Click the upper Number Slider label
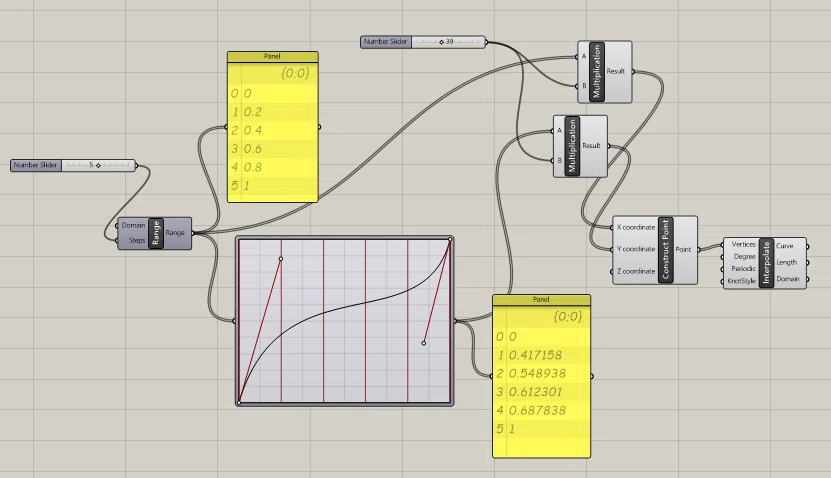Screen dimensions: 831x478 coord(386,41)
